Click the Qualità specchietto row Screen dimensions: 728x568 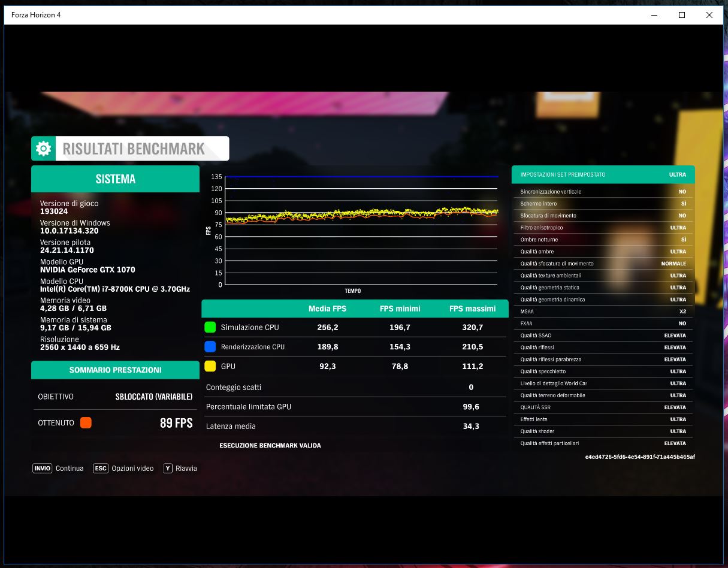point(603,371)
